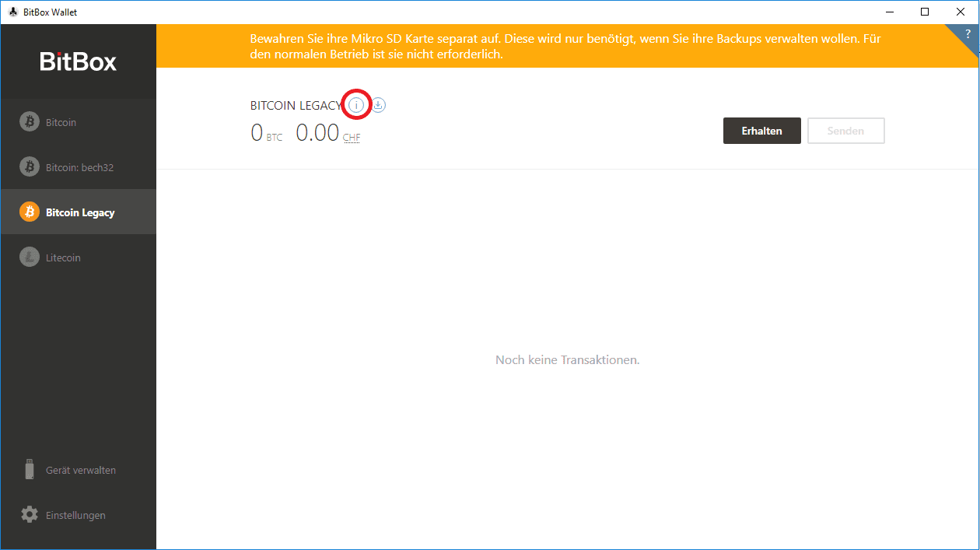Click the disabled Senden button
Screen dimensions: 980x550
(845, 131)
